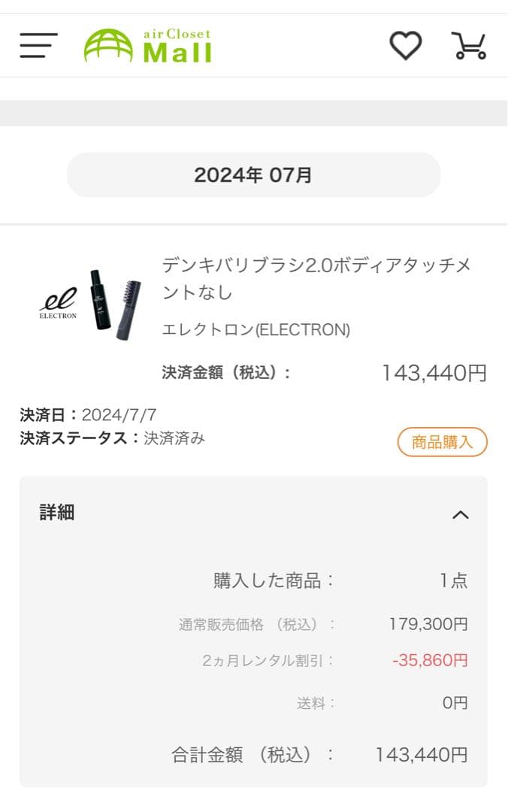Select the heart icon in the header
Screen dimensions: 508x812
405,45
